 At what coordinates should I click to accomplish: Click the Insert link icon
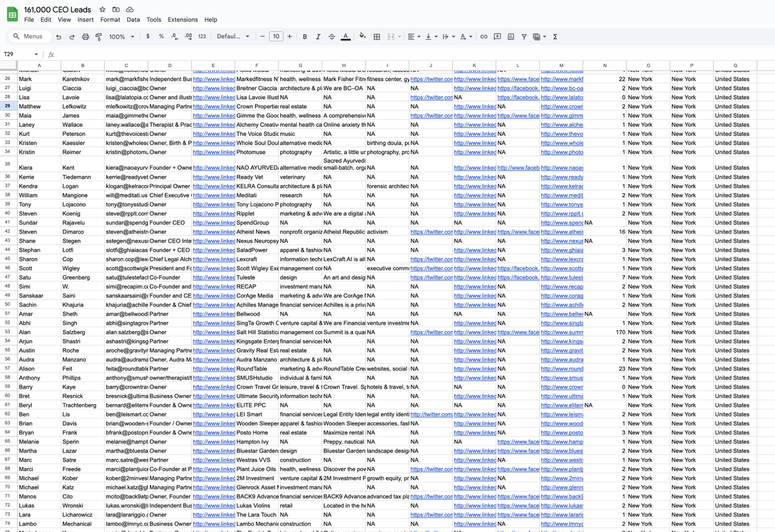coord(484,37)
